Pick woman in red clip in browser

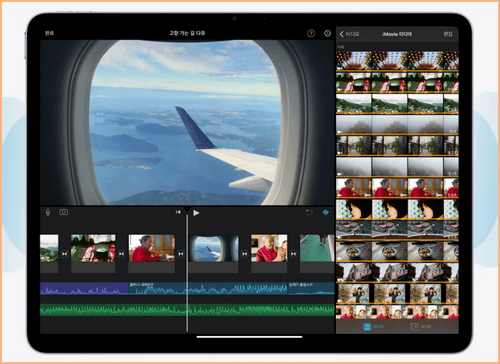[x=397, y=188]
